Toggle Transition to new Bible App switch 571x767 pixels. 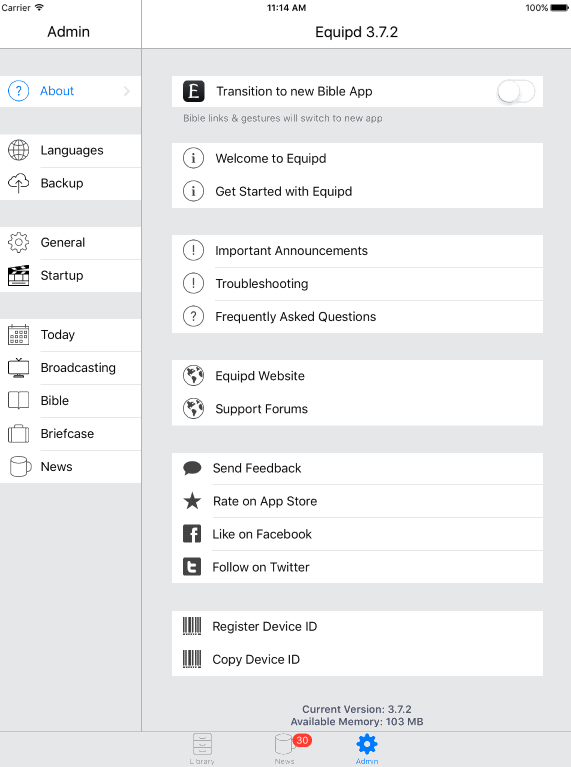[x=516, y=91]
